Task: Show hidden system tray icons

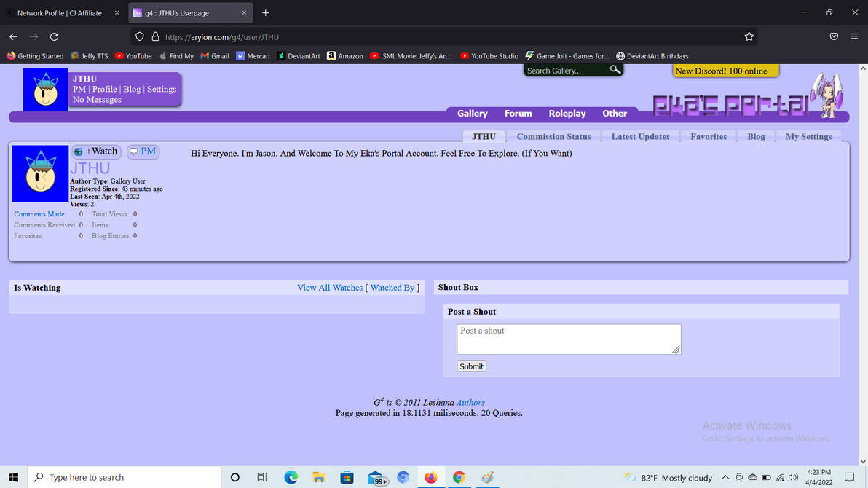Action: click(x=725, y=478)
